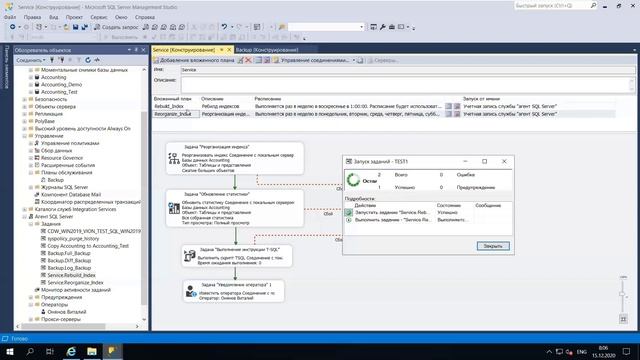Open the main toolbar database combo box
640x360 pixels.
[326, 27]
